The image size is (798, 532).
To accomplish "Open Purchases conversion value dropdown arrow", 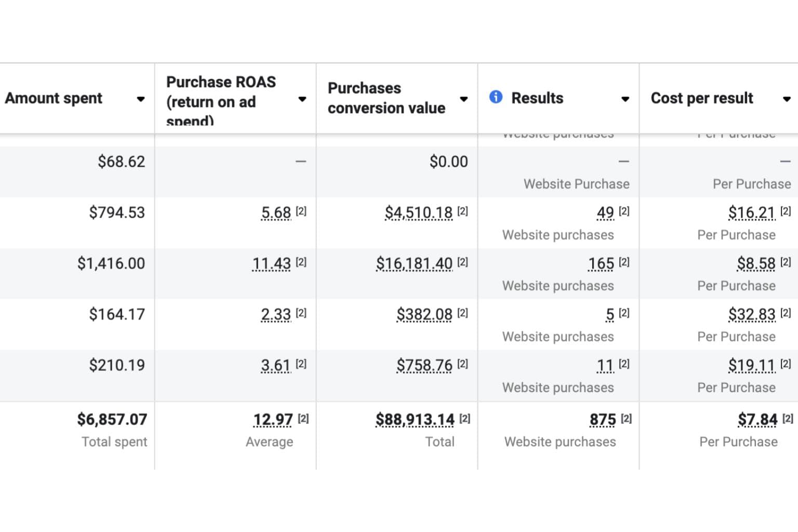I will click(x=463, y=99).
